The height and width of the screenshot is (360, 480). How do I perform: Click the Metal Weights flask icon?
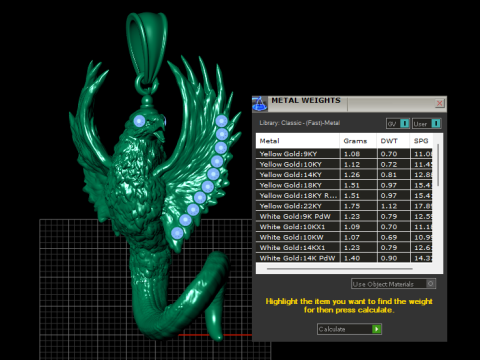click(260, 104)
